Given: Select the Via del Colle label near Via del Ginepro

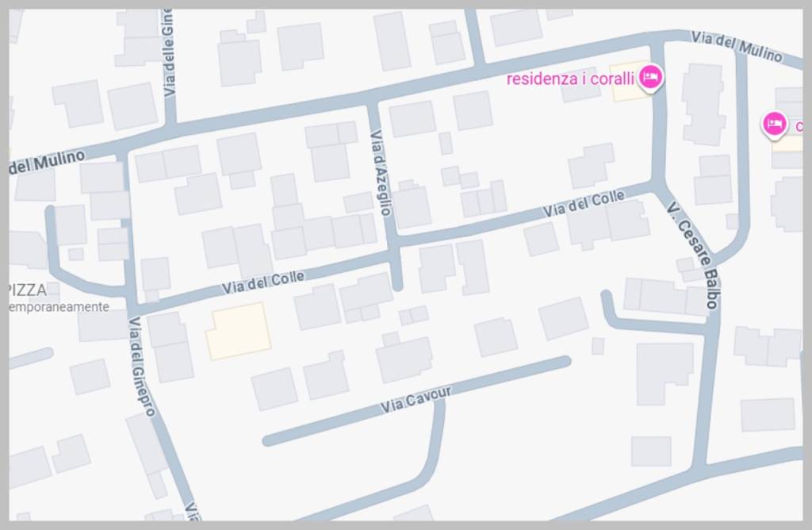Looking at the screenshot, I should (x=263, y=282).
